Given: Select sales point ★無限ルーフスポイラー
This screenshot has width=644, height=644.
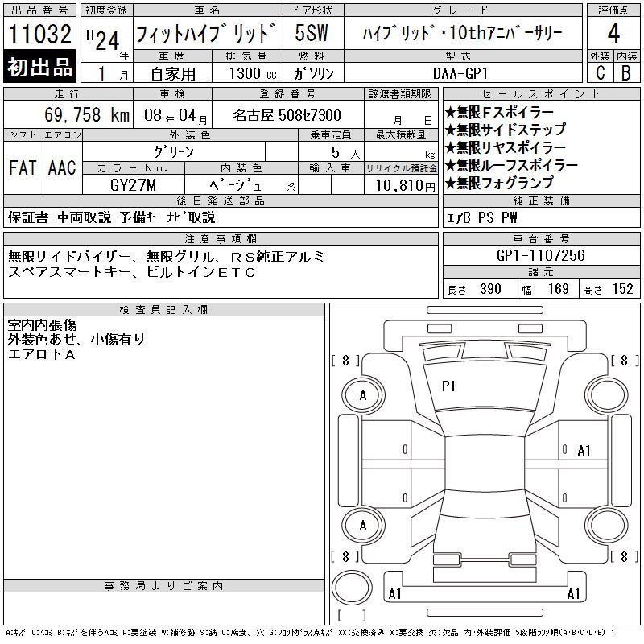Looking at the screenshot, I should click(511, 165).
